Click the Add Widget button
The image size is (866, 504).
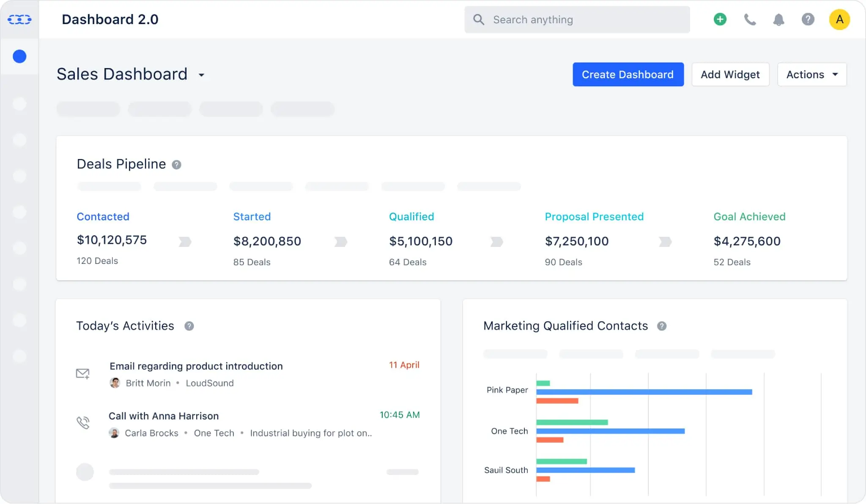coord(730,74)
